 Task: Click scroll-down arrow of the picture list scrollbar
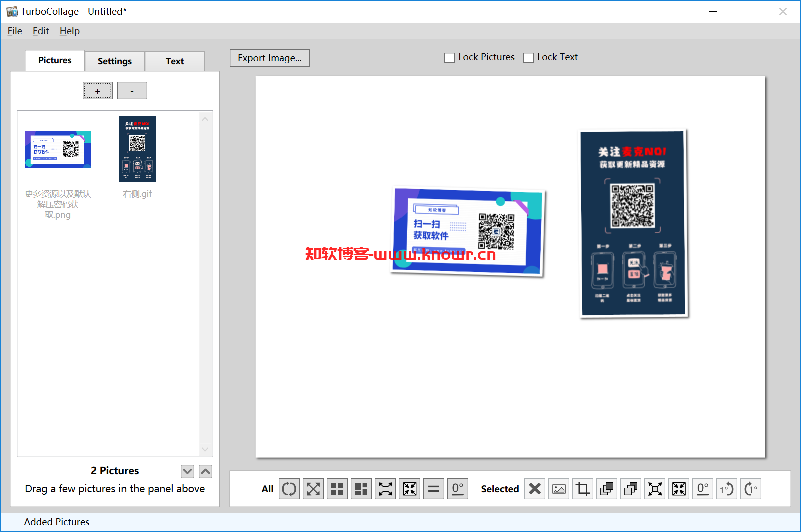point(205,449)
